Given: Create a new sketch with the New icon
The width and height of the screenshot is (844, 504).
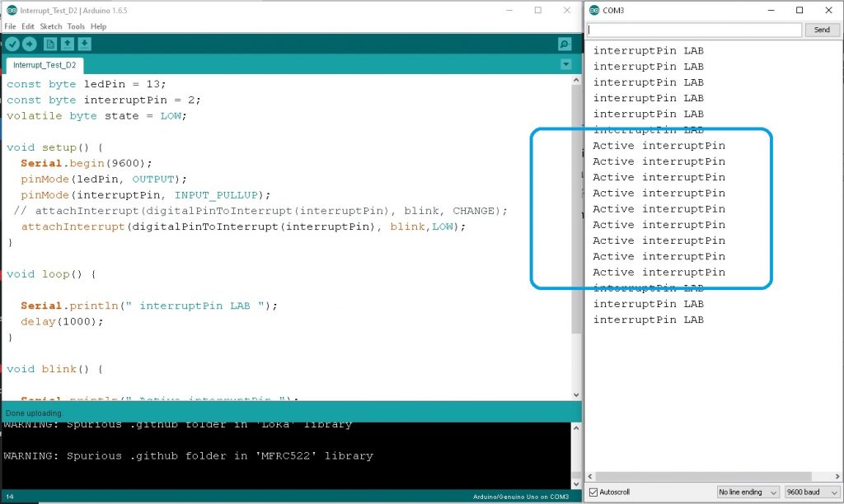Looking at the screenshot, I should pyautogui.click(x=50, y=44).
